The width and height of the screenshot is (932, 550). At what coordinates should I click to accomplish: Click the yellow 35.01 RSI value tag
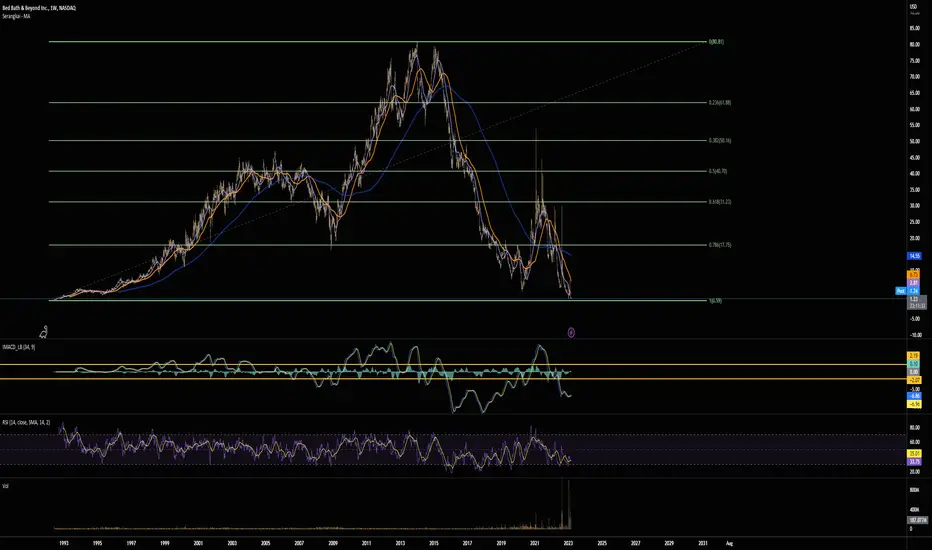(x=914, y=453)
